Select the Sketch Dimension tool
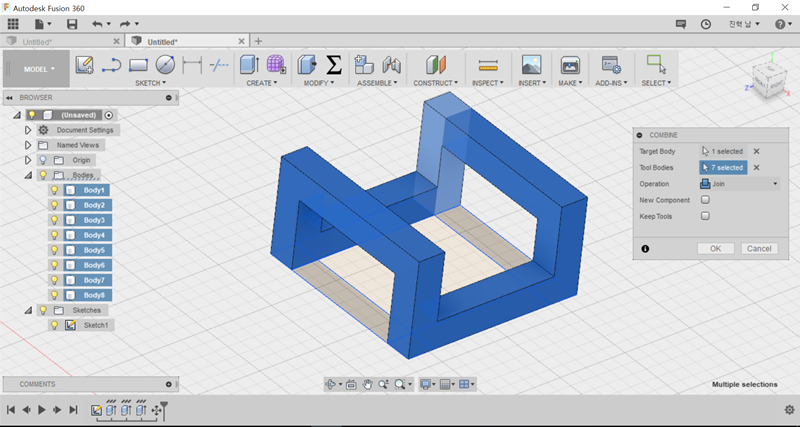 [192, 65]
